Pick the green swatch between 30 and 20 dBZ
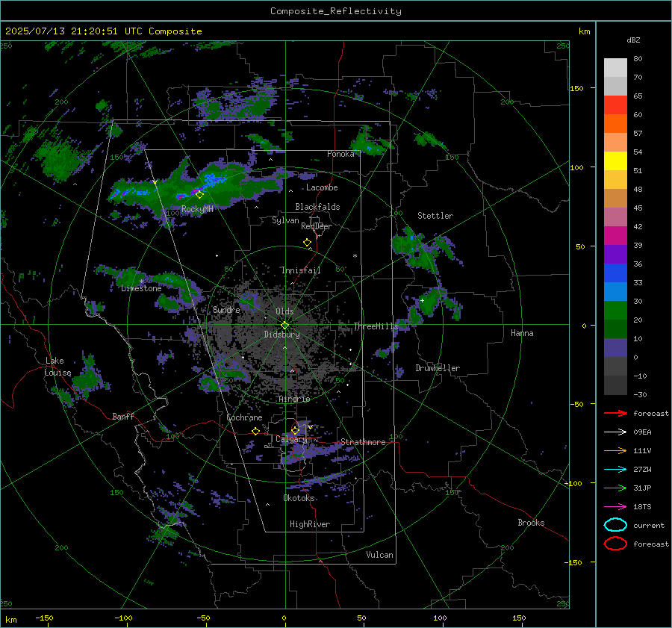Screen dimensions: 672x628 tap(615, 311)
